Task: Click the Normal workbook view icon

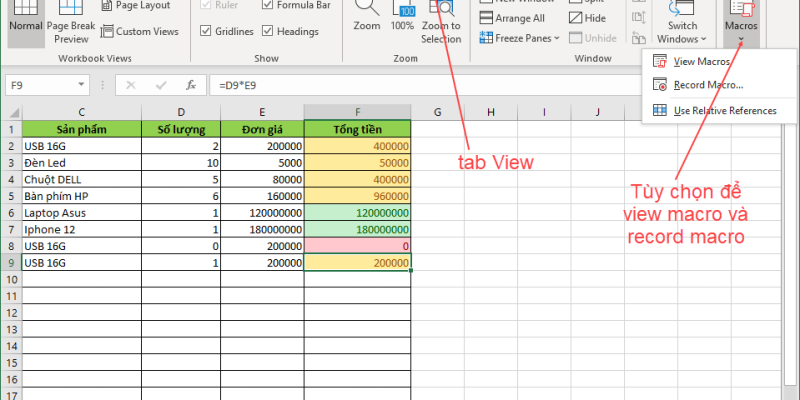Action: click(x=25, y=21)
